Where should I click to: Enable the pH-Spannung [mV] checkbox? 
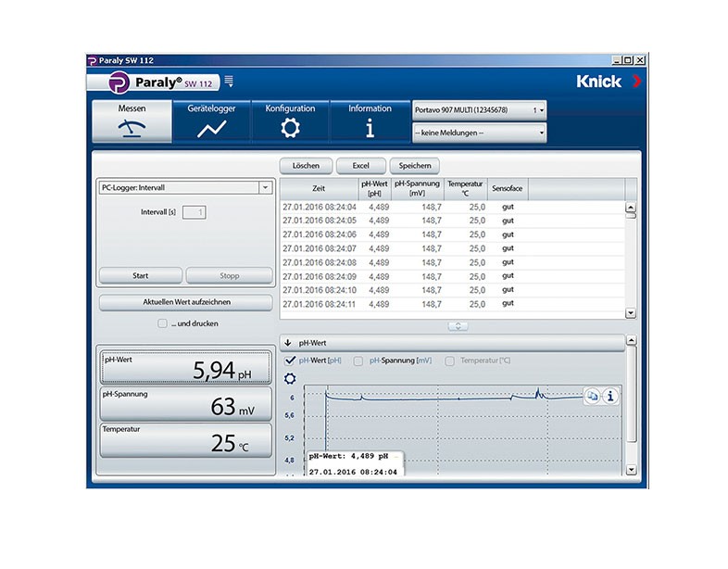[x=360, y=360]
